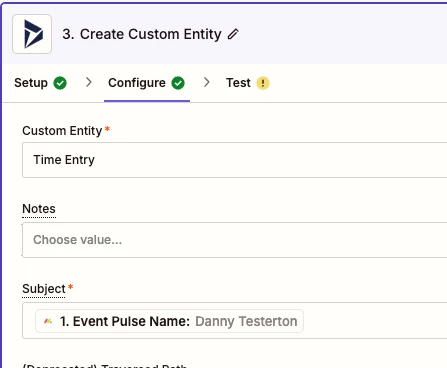The image size is (447, 368).
Task: Click the monday.com icon in Subject pill
Action: point(48,321)
